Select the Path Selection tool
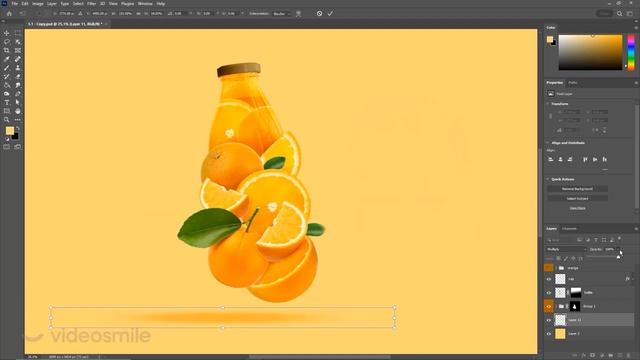This screenshot has height=360, width=640. click(x=18, y=102)
